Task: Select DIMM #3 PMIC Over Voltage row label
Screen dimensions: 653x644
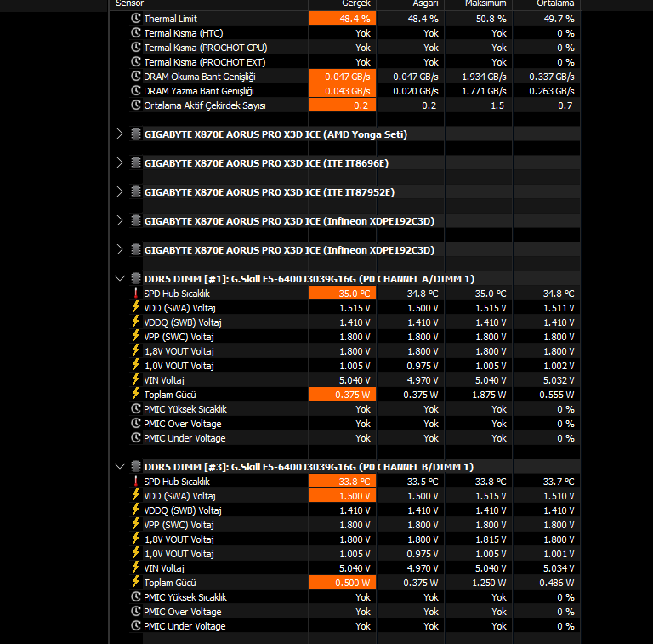Action: 183,612
